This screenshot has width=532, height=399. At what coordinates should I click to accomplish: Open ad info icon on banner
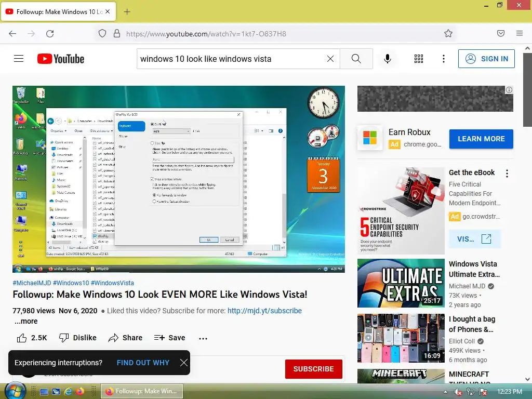click(509, 90)
